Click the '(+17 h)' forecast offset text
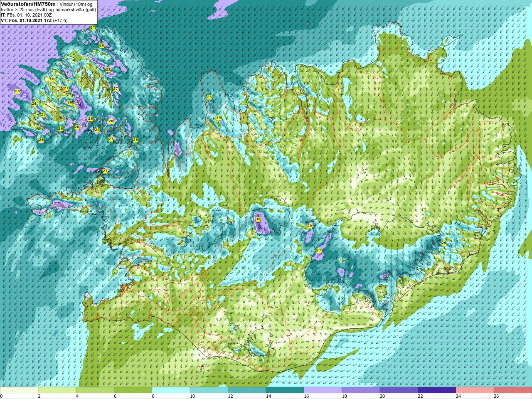 (x=60, y=20)
